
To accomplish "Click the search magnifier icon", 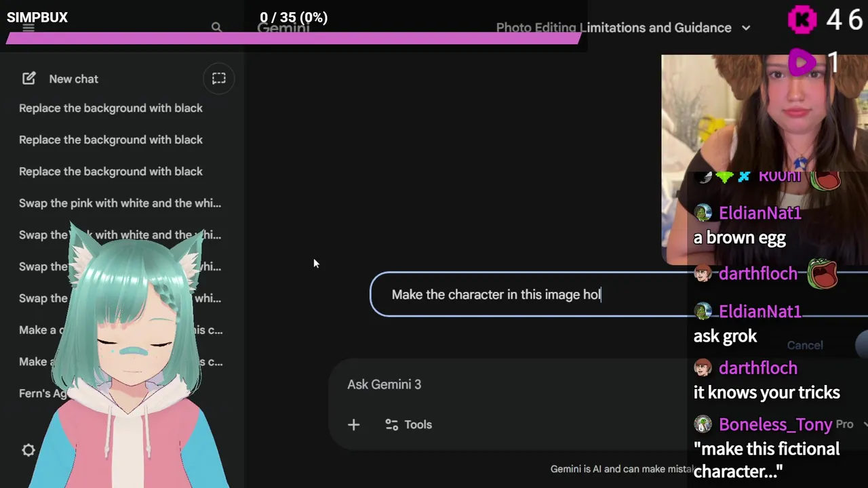I will [x=216, y=27].
